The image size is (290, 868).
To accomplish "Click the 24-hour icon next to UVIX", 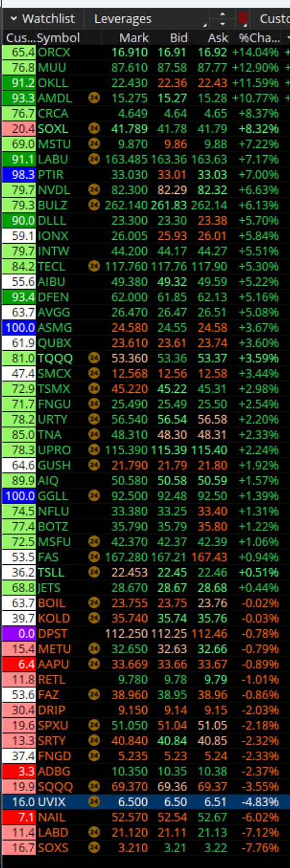I will coord(94,802).
